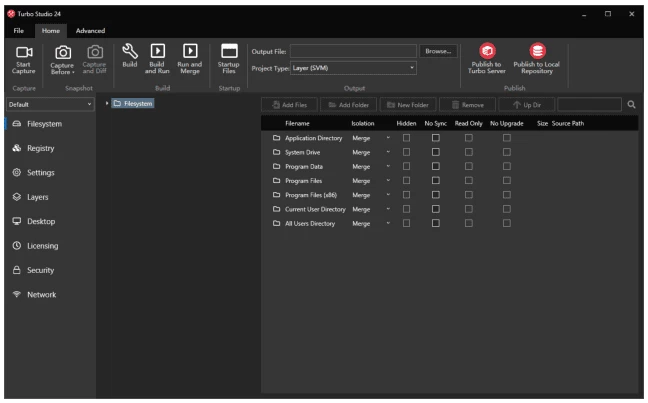Click the Build and Run icon
This screenshot has width=648, height=403.
(157, 50)
